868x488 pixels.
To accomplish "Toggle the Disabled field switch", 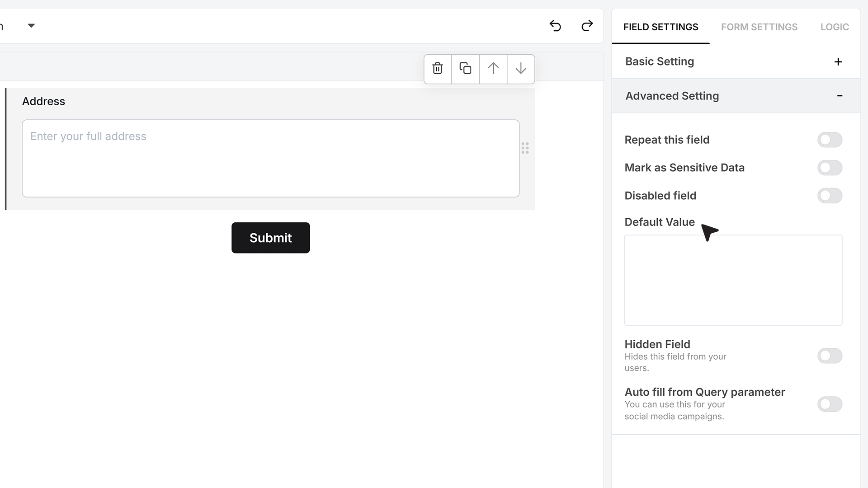I will click(830, 196).
